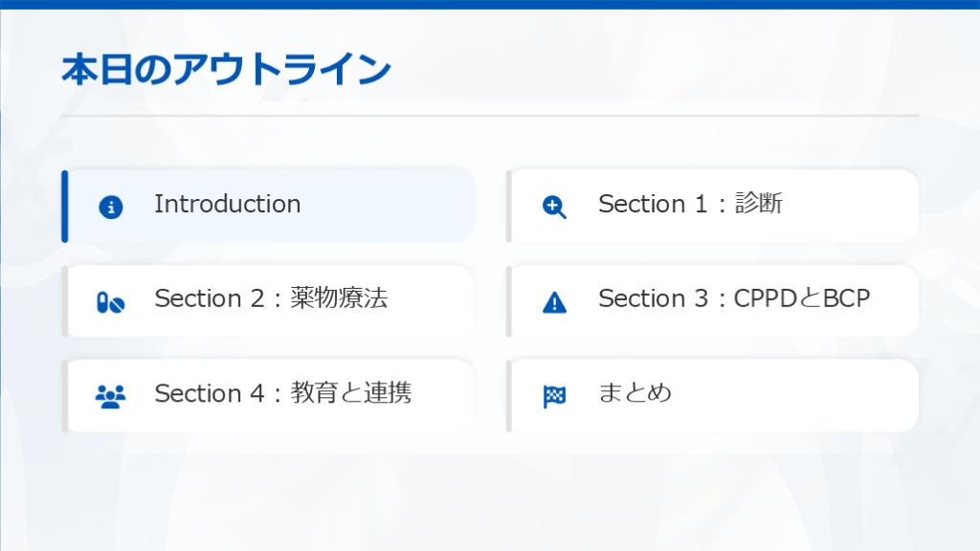The width and height of the screenshot is (980, 551).
Task: Select the pills icon for Section 2
Action: (111, 302)
